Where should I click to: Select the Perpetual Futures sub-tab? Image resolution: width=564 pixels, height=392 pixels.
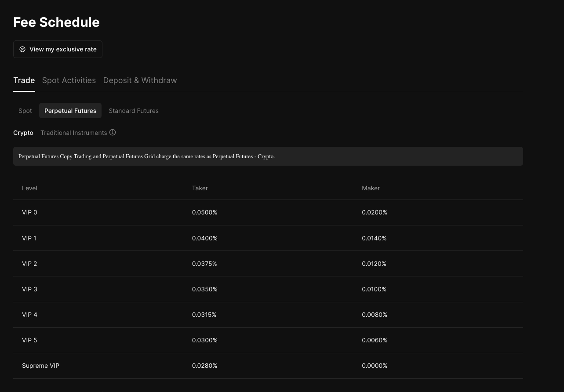[x=70, y=111]
